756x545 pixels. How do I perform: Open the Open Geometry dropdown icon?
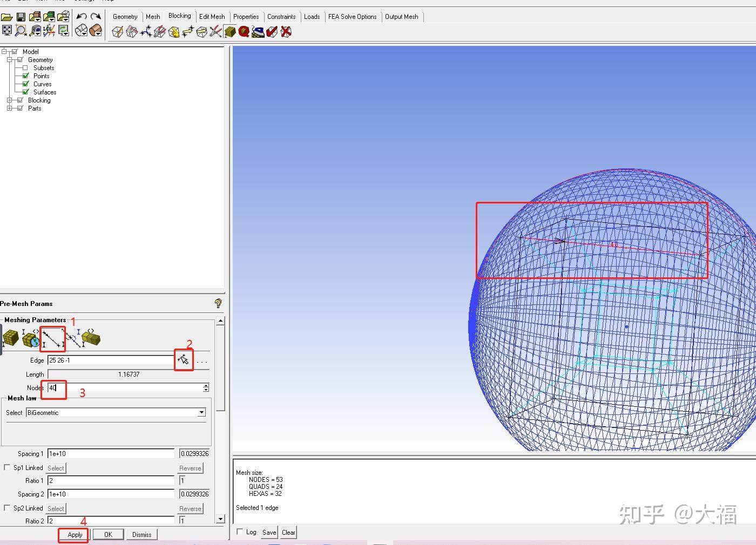coord(35,17)
